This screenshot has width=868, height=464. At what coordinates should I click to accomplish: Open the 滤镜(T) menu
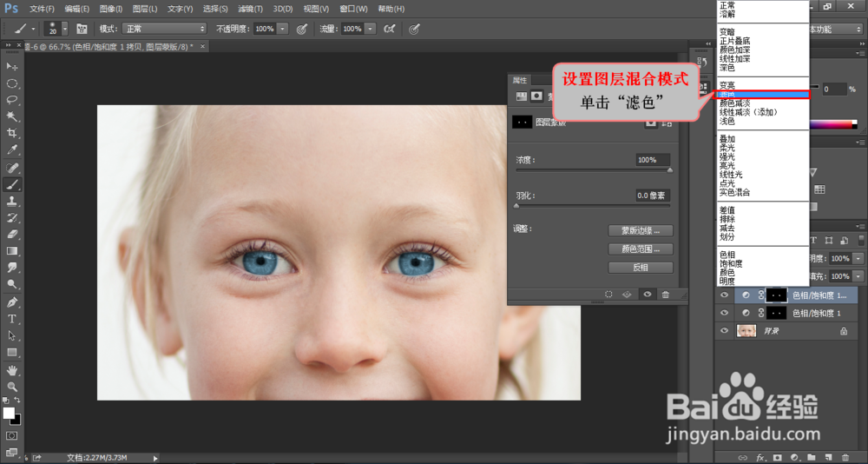click(x=250, y=9)
